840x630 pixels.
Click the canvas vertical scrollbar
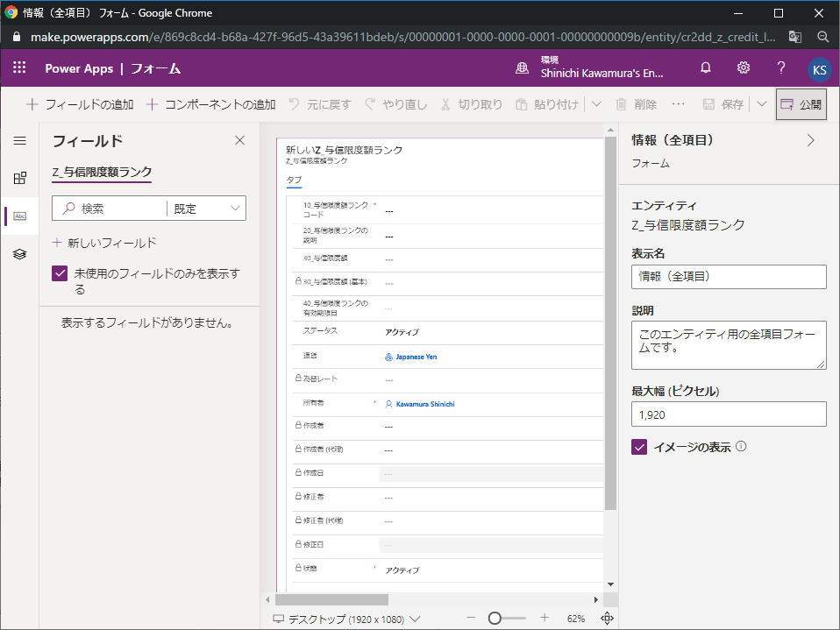point(610,322)
